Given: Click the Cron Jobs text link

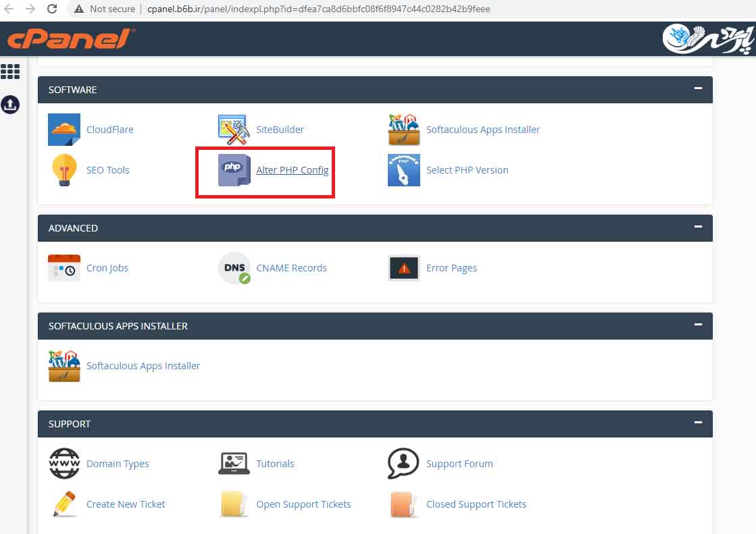Looking at the screenshot, I should tap(107, 268).
